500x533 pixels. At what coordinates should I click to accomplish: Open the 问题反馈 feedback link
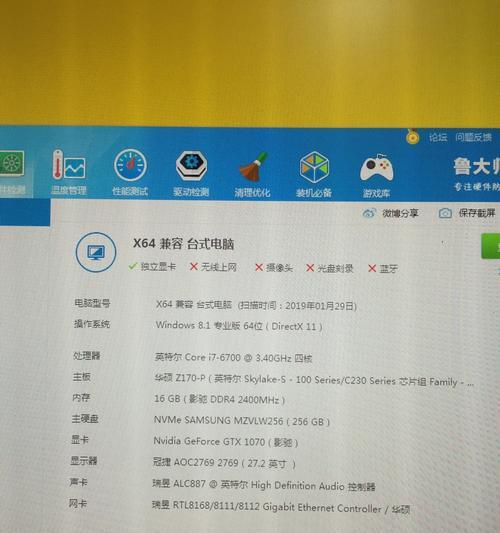(x=473, y=137)
